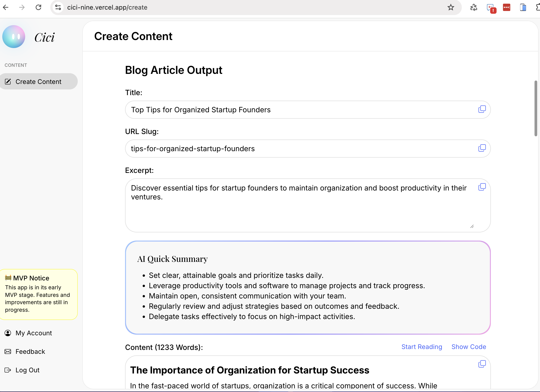Image resolution: width=540 pixels, height=392 pixels.
Task: Click 'The Importance of Organization' article heading
Action: click(x=249, y=370)
